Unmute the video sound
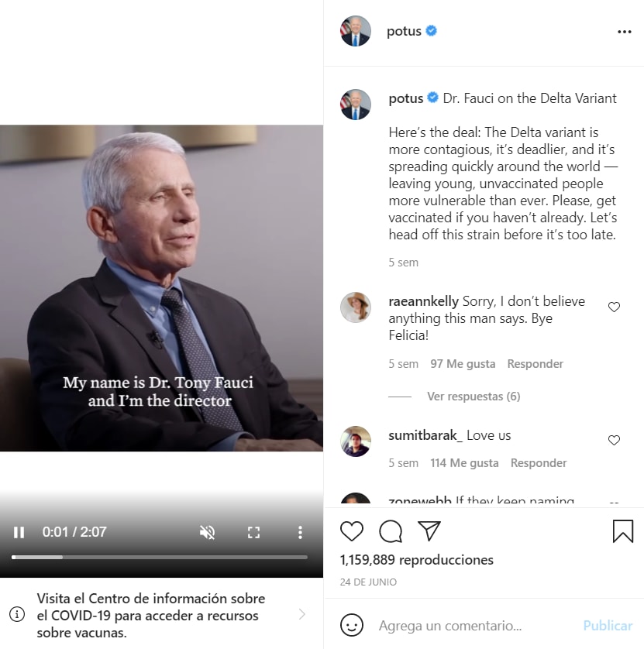 click(207, 532)
